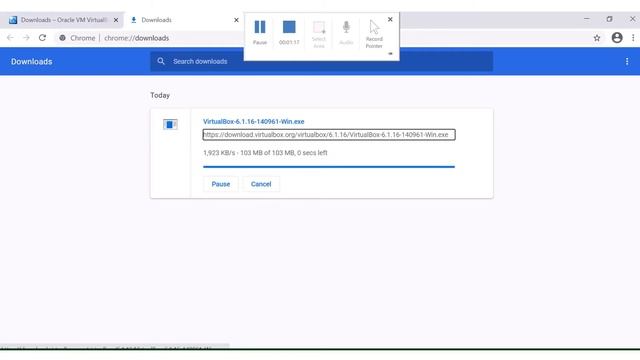Restore down the Chrome window
The image size is (640, 360).
[x=609, y=19]
